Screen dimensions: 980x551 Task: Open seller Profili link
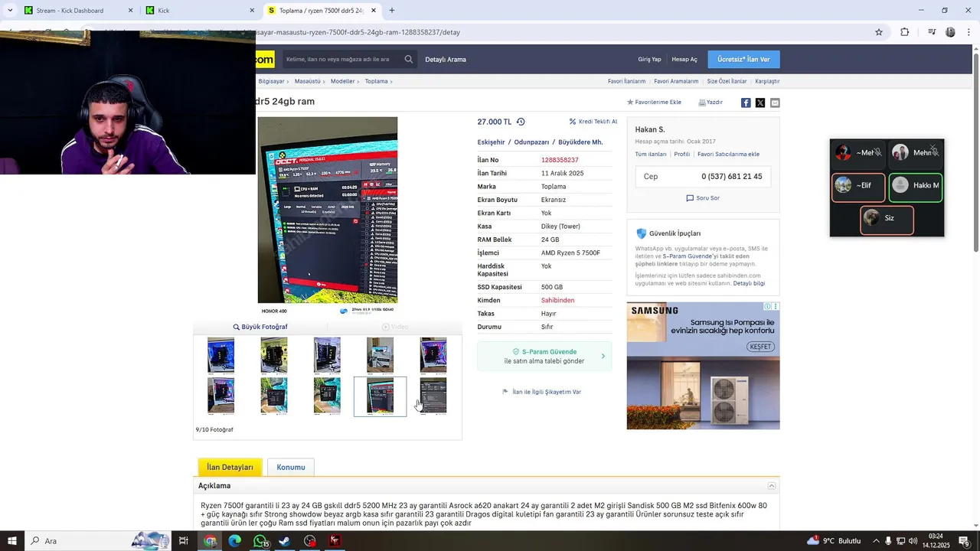point(681,154)
